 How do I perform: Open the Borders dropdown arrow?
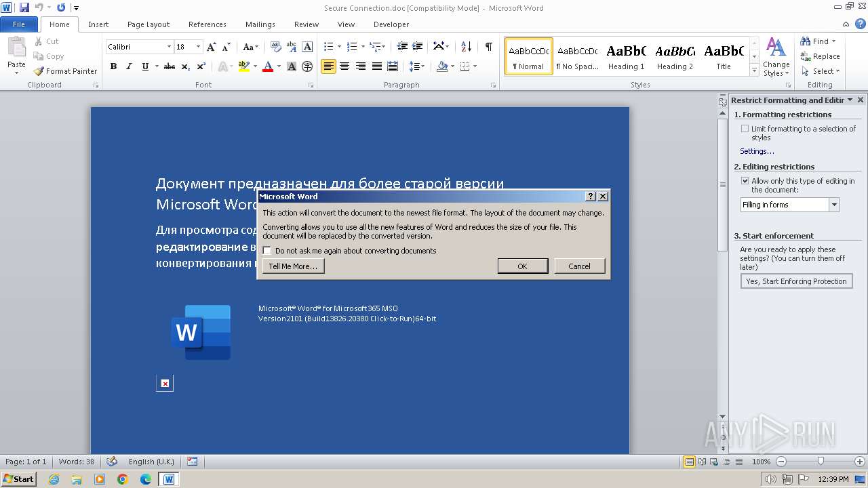point(475,66)
